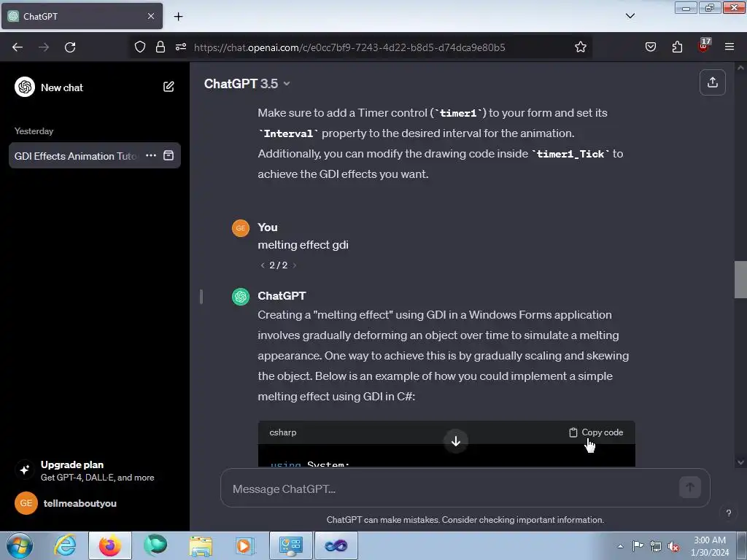
Task: Open the Firefox hamburger application menu
Action: 729,47
